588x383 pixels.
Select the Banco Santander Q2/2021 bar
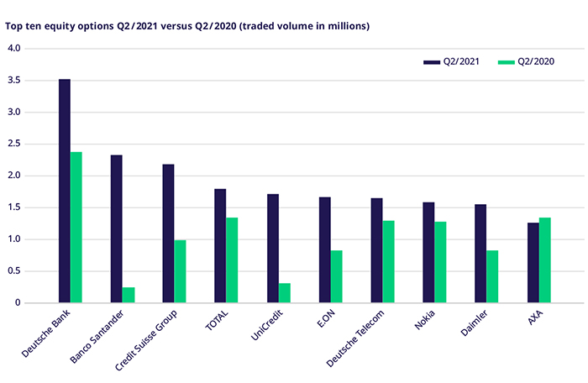coord(116,228)
